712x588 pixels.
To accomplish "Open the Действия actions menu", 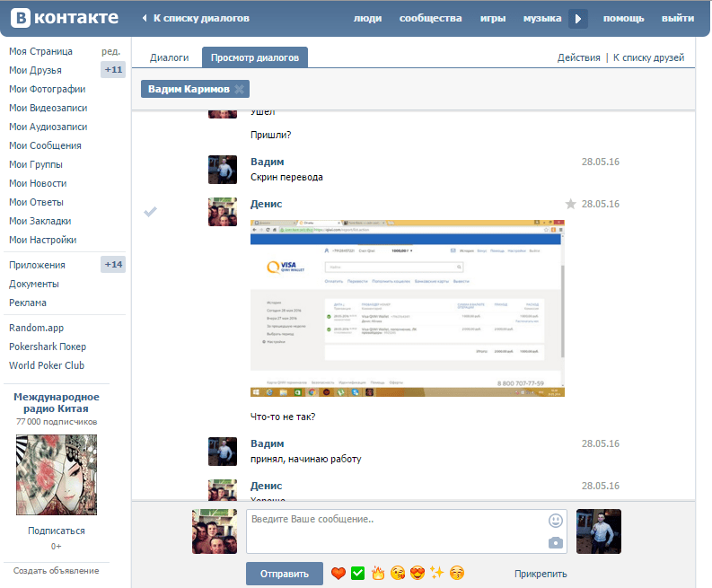I will pyautogui.click(x=578, y=57).
